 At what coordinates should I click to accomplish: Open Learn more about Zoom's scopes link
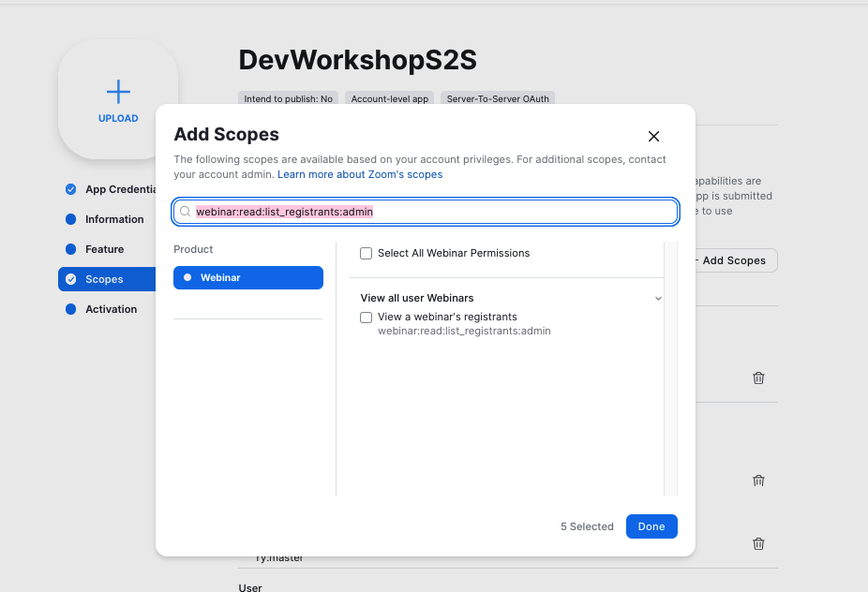tap(360, 174)
